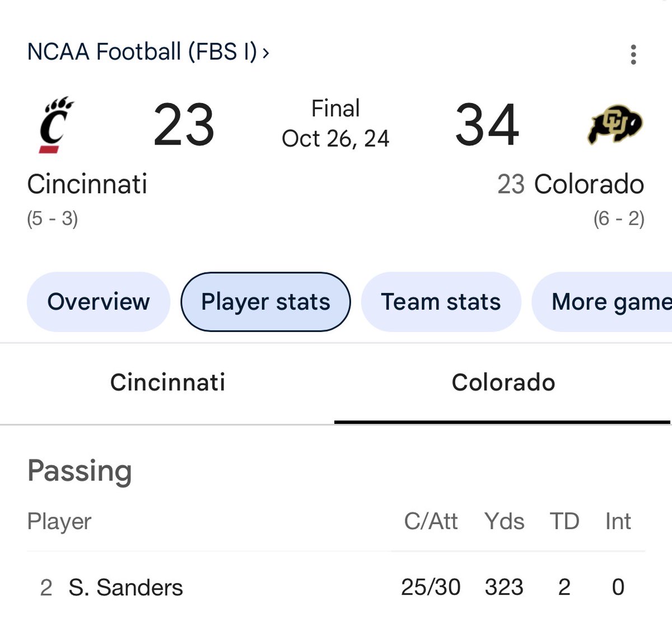The image size is (672, 640).
Task: Open S. Sanders player row
Action: (x=336, y=587)
